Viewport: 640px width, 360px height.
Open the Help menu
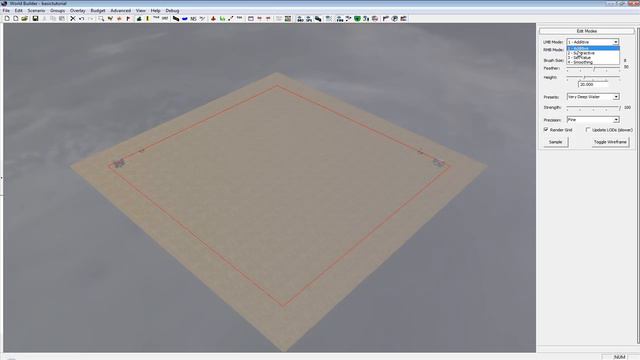tap(156, 11)
